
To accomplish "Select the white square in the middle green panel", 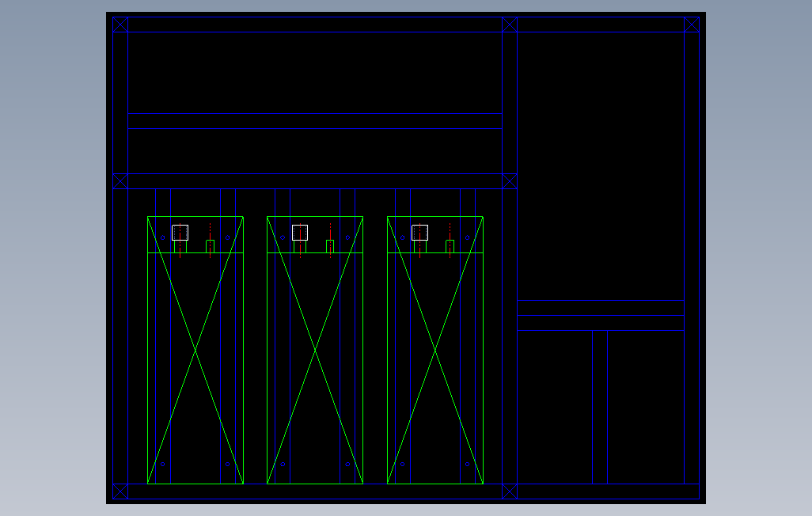I will pos(300,233).
